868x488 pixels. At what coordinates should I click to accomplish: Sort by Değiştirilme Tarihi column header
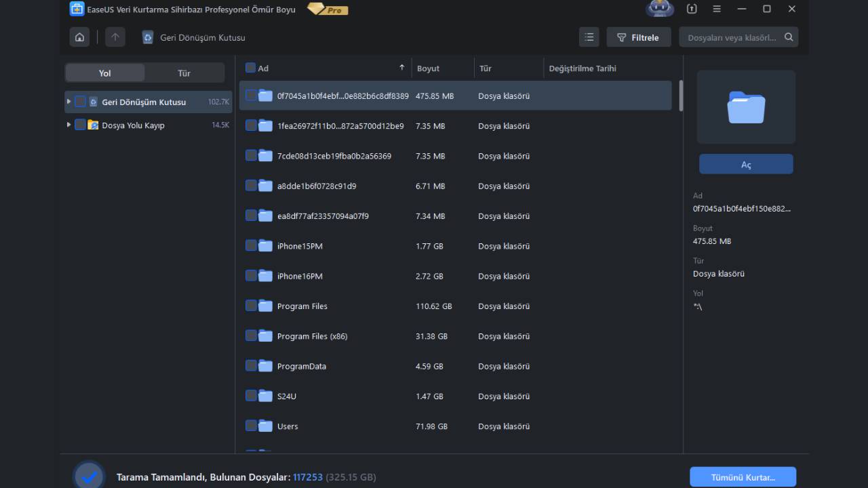coord(582,68)
